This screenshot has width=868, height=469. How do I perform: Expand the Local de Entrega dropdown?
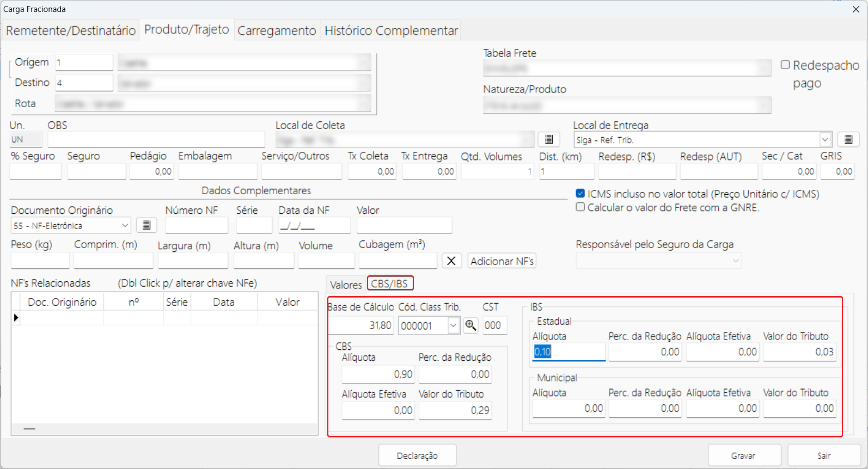pyautogui.click(x=826, y=140)
